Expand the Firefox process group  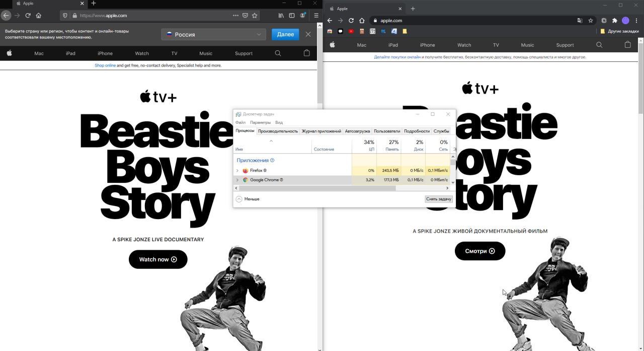point(237,171)
